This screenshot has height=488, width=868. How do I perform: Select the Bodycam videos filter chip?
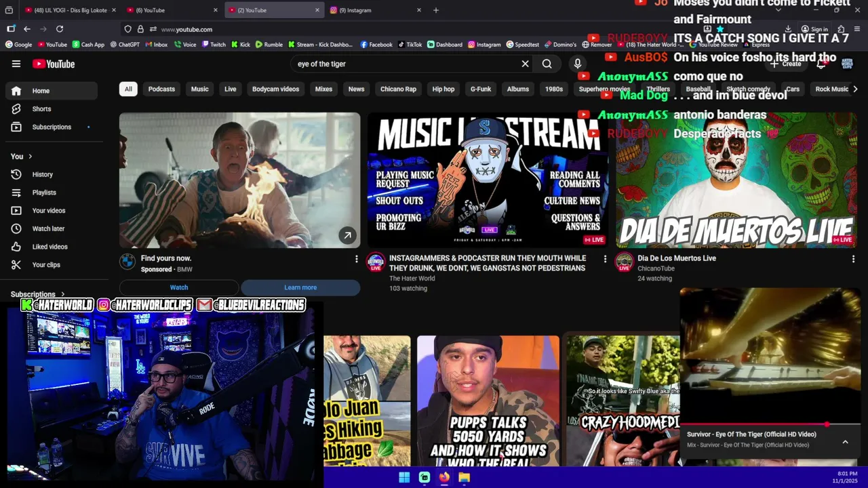click(275, 89)
